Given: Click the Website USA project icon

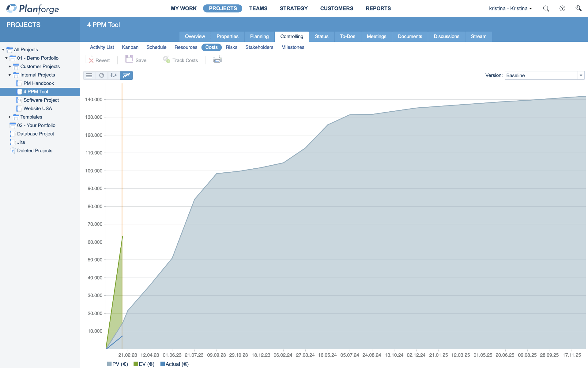Looking at the screenshot, I should click(19, 109).
